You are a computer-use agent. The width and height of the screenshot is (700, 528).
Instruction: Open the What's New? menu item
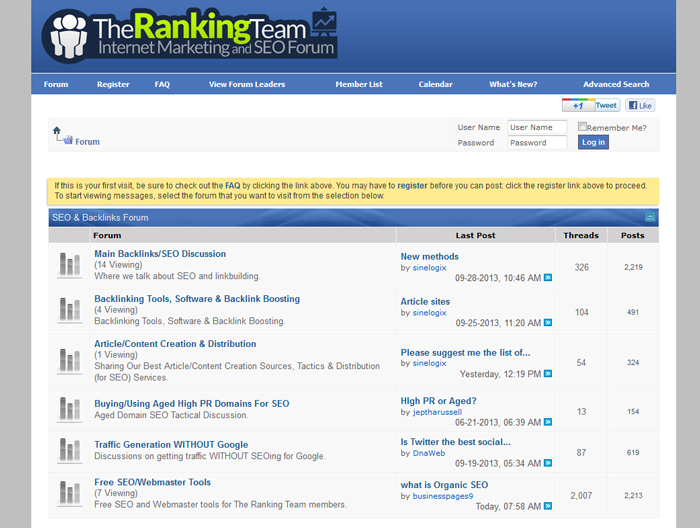(513, 84)
